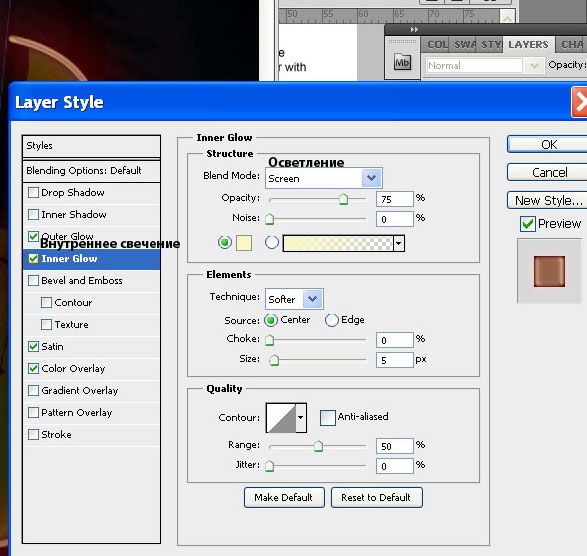Click the Size slider handle
Screen dimensions: 587x556
(x=274, y=360)
